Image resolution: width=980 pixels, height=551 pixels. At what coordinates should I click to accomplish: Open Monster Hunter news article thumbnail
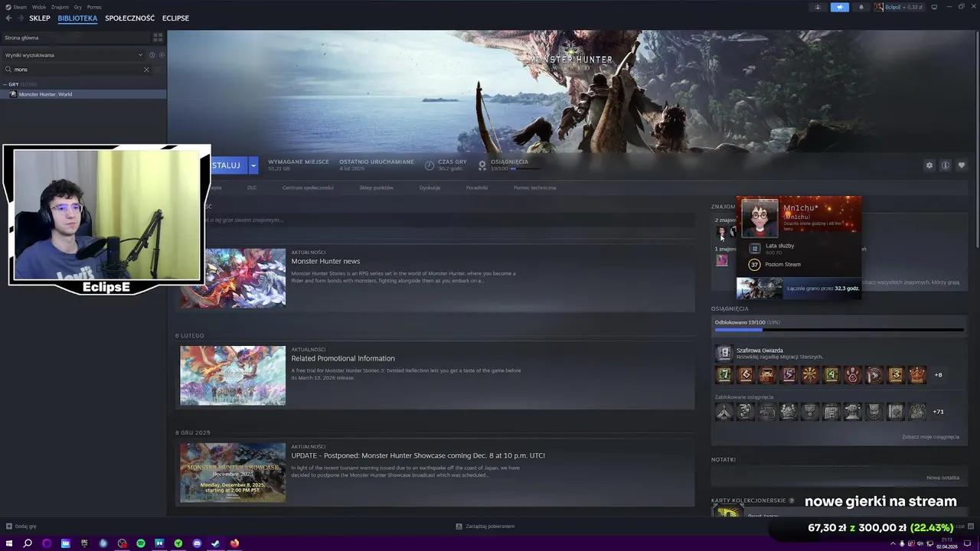pos(233,278)
